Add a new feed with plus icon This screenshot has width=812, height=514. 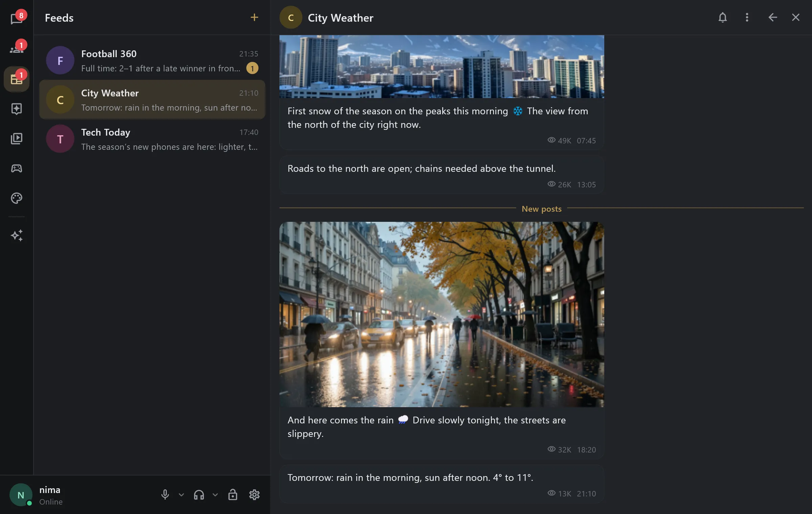pyautogui.click(x=254, y=18)
